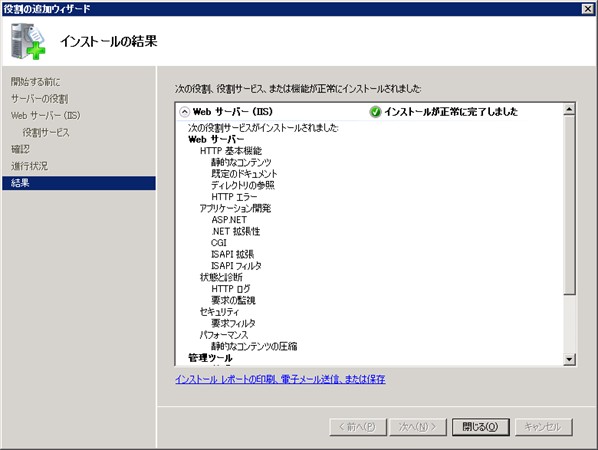
Task: Click the .NET 拡張性 entry
Action: [235, 231]
